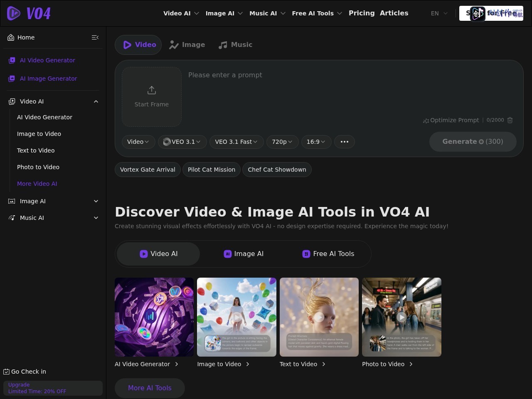This screenshot has height=399, width=532.
Task: Play the Text to Video preview
Action: click(x=319, y=317)
